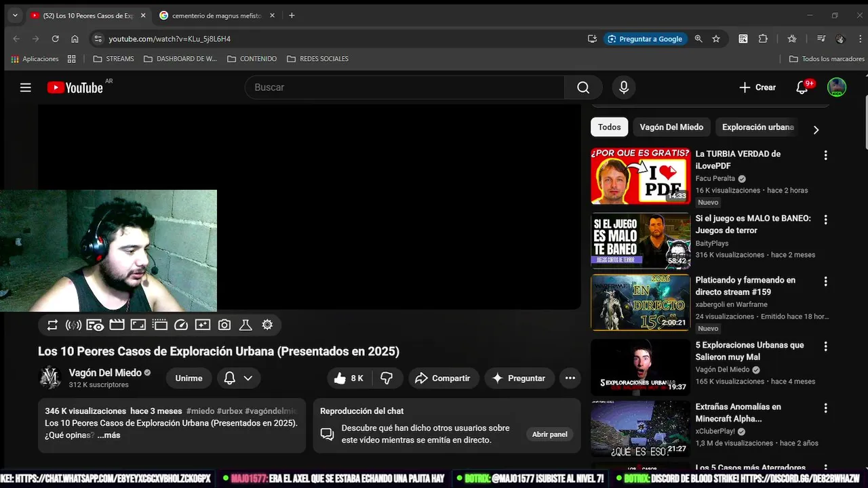868x488 pixels.
Task: Open the STREAMS bookmark folder
Action: [x=113, y=59]
